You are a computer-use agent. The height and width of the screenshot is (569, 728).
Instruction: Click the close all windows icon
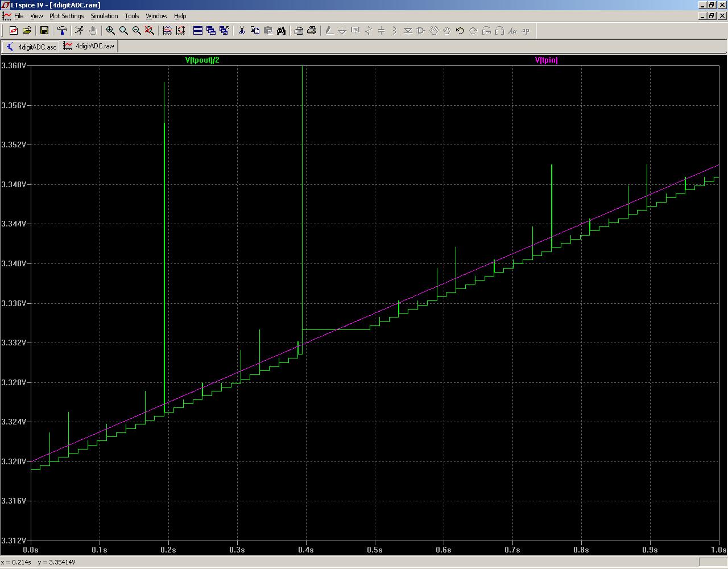224,31
